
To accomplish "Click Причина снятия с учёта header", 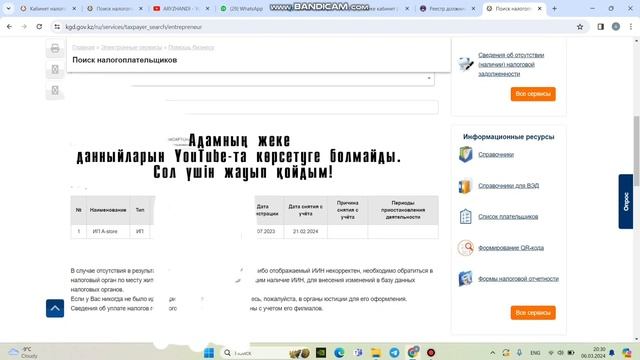I will 347,210.
